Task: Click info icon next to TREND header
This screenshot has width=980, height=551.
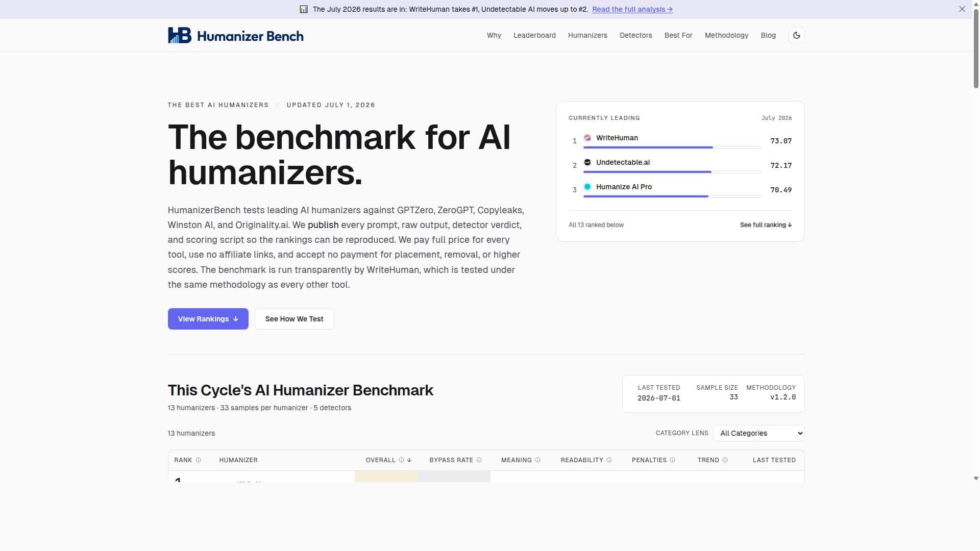Action: [x=725, y=460]
